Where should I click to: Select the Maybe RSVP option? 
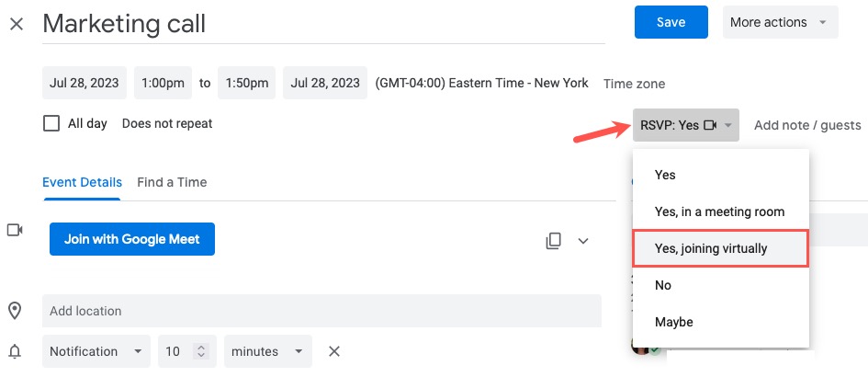(721, 322)
